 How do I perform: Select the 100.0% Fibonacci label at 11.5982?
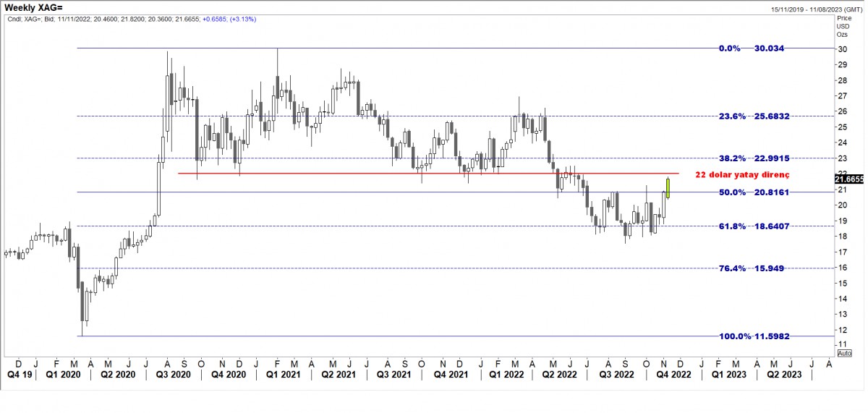tap(747, 336)
